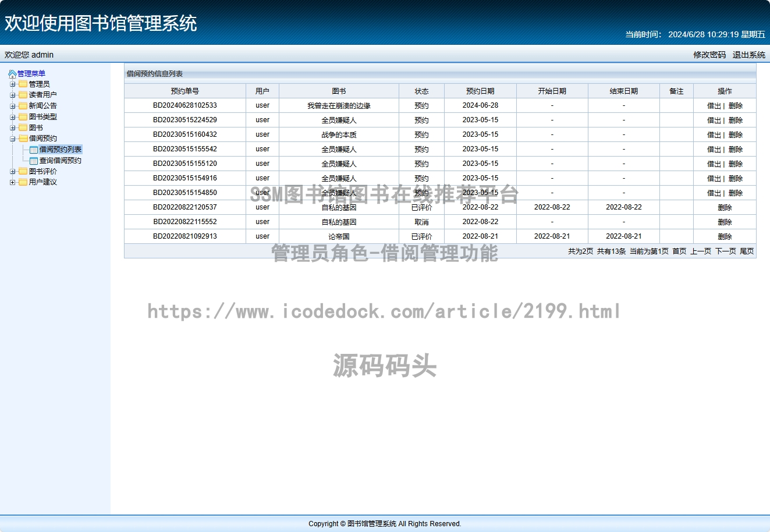This screenshot has width=770, height=532.
Task: Expand the 新闻公告 tree node
Action: click(x=13, y=106)
